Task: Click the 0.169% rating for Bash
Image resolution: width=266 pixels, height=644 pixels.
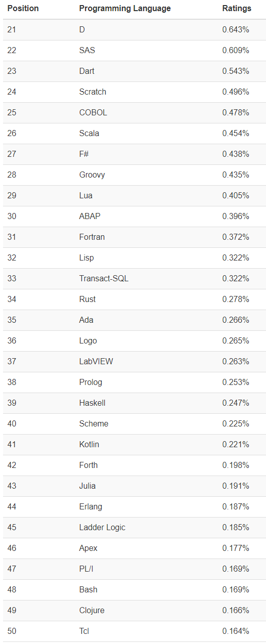Action: (236, 590)
